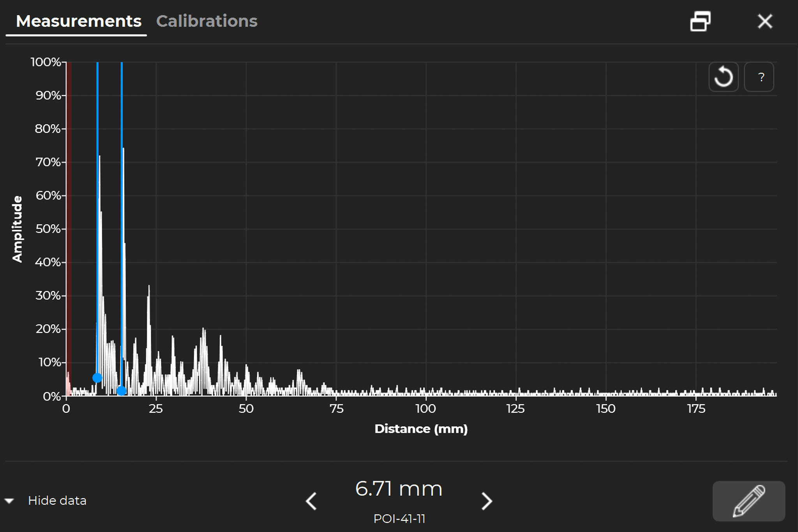
Task: Select the second blue gate handle dot
Action: pos(122,391)
